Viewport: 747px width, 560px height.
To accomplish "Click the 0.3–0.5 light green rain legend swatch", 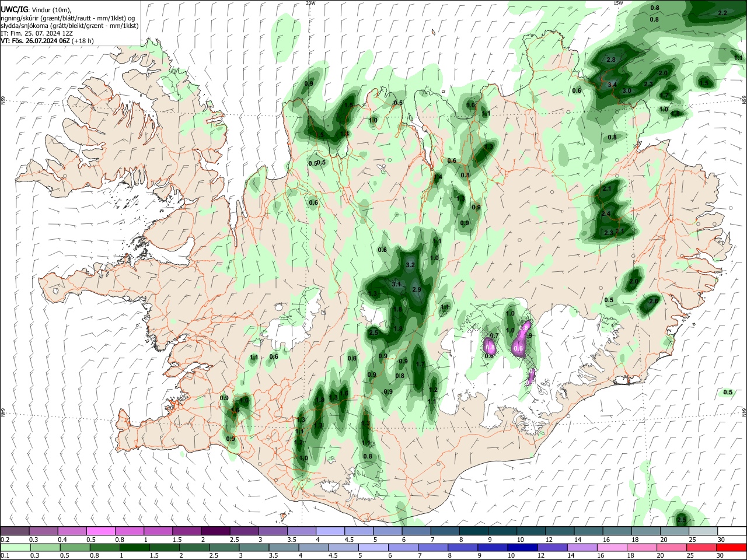I will [44, 547].
